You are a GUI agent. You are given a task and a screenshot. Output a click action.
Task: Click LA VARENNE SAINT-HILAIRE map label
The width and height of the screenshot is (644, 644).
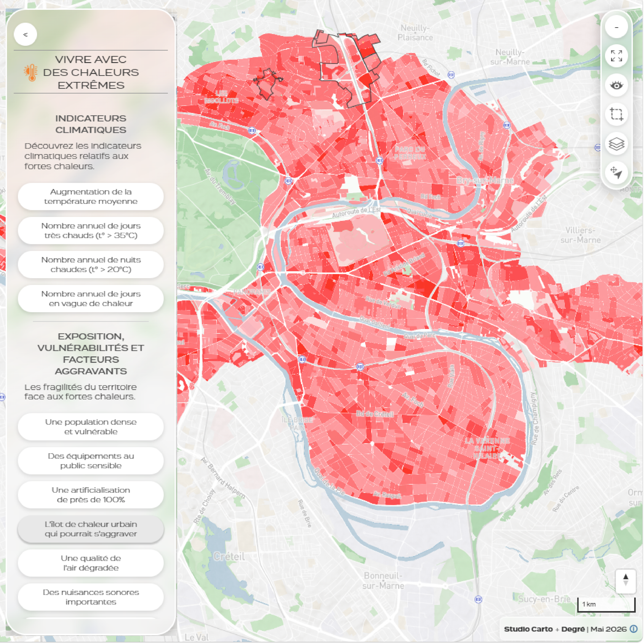487,448
